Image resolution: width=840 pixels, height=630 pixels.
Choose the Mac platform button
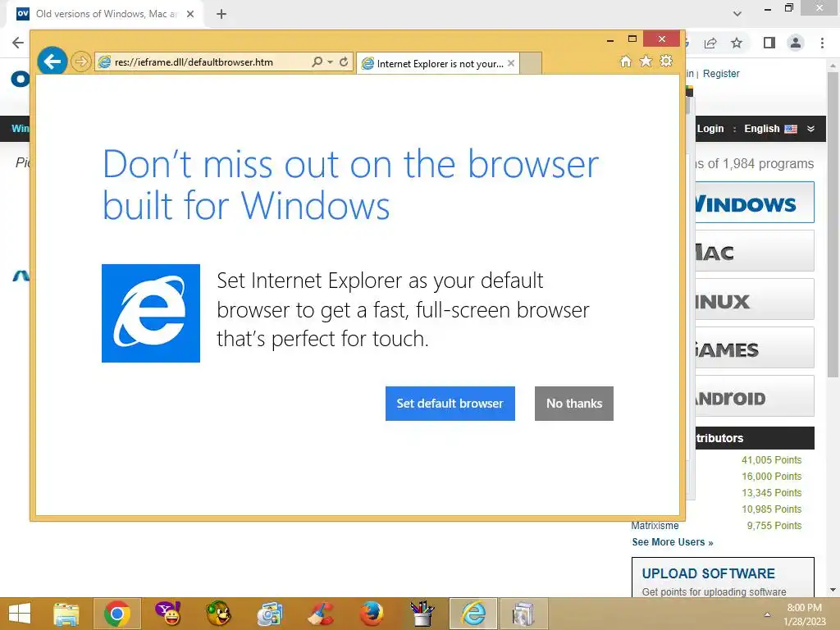[755, 251]
